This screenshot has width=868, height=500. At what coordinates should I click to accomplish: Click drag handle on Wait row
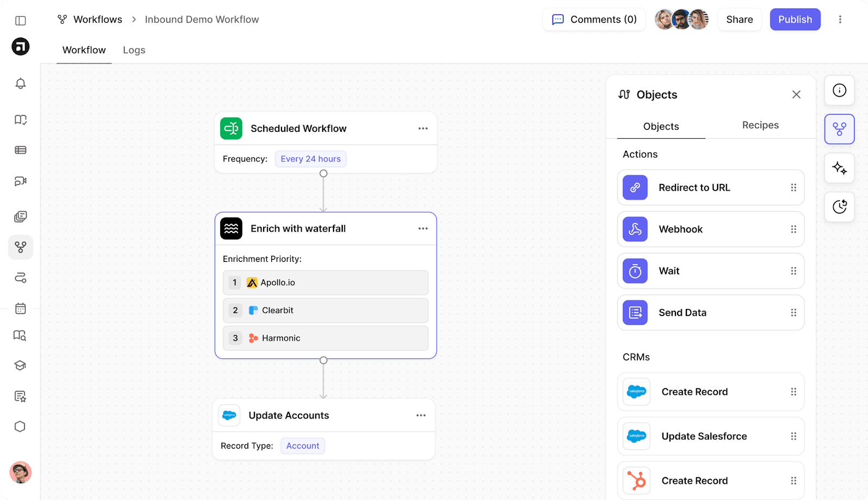pos(794,271)
